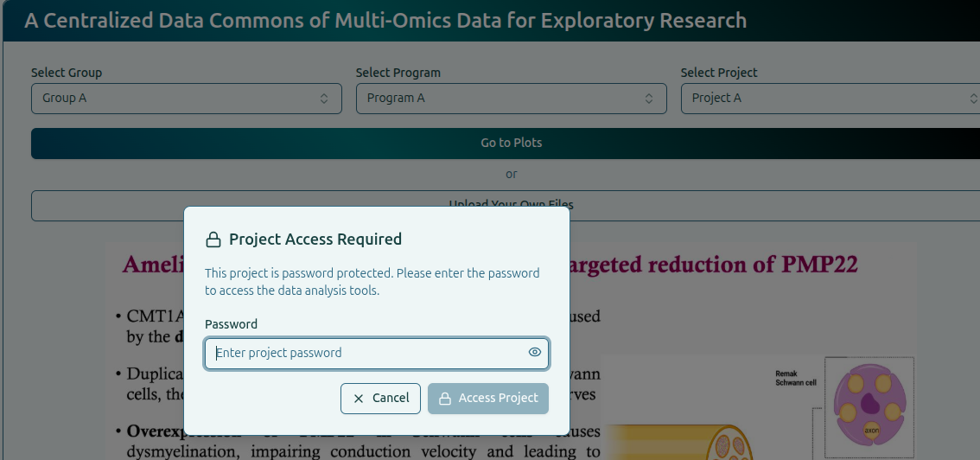Click the 'This project is password protected' message

coord(372,282)
